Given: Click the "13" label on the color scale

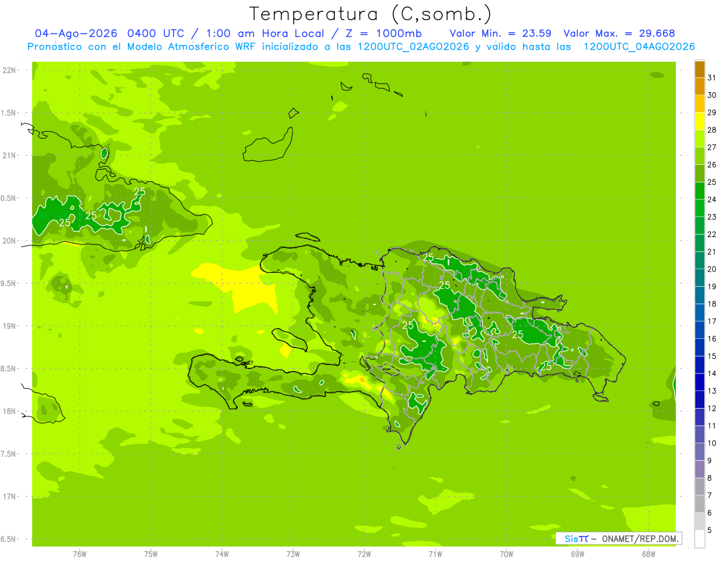Looking at the screenshot, I should [712, 391].
